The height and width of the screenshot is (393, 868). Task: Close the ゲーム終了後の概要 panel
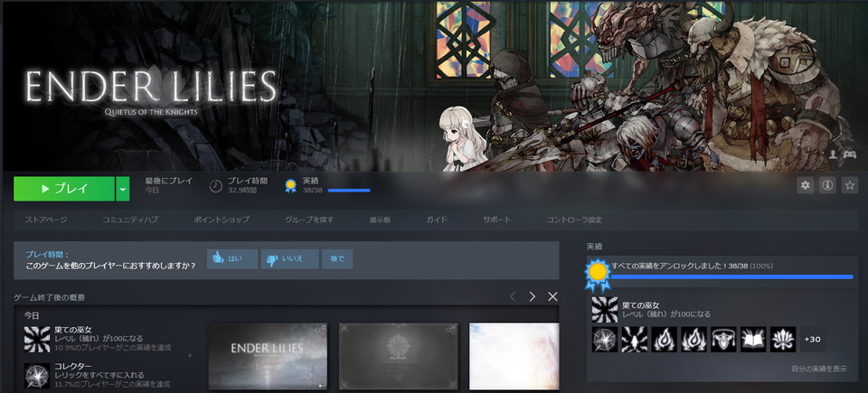point(552,296)
